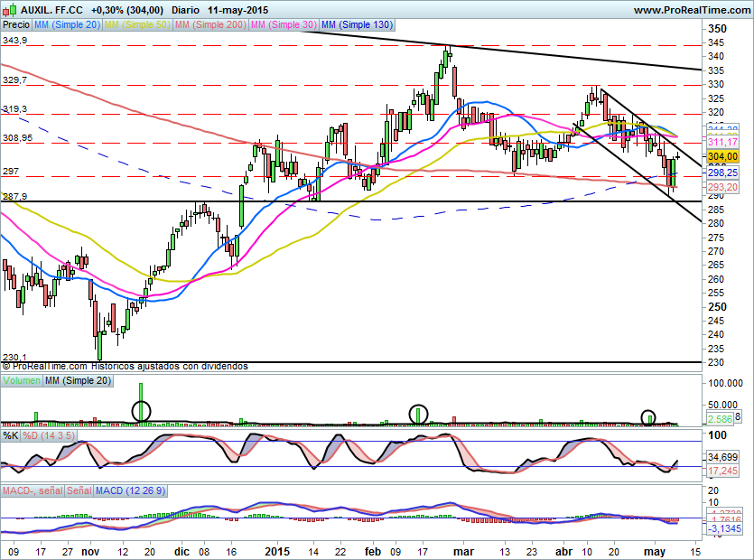Click the candlestick chart icon beside AUXIL. FF.CC
754x560 pixels.
[x=10, y=10]
